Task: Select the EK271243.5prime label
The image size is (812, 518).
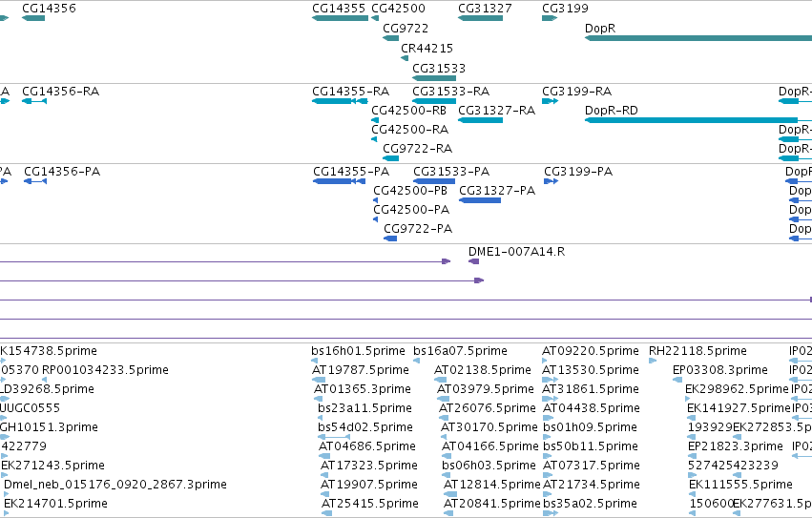Action: [52, 466]
